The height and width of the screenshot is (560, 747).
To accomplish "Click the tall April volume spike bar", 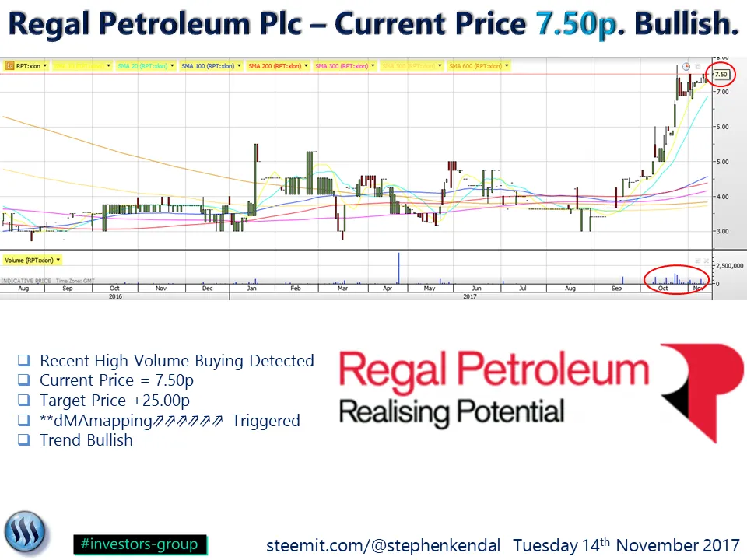I will pyautogui.click(x=398, y=268).
